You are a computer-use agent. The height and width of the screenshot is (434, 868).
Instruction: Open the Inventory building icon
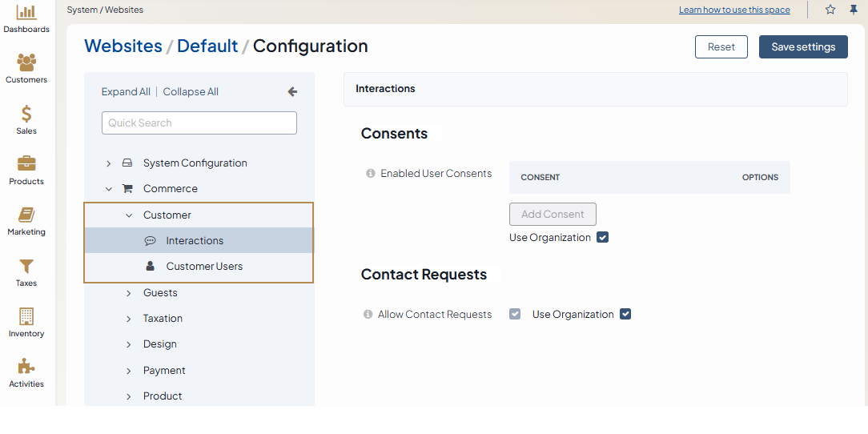[26, 316]
